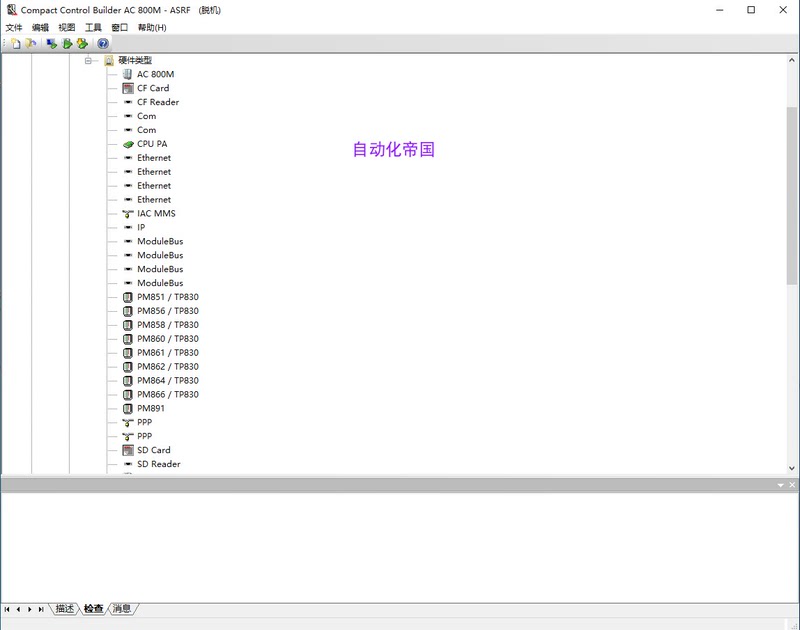Click the green CPU PA icon
The image size is (800, 630).
coord(128,144)
